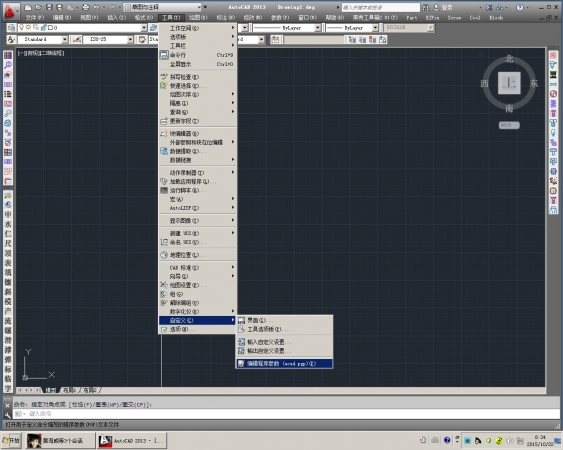The height and width of the screenshot is (450, 563).
Task: Click layer color swatch in layer dropdown
Action: click(50, 27)
